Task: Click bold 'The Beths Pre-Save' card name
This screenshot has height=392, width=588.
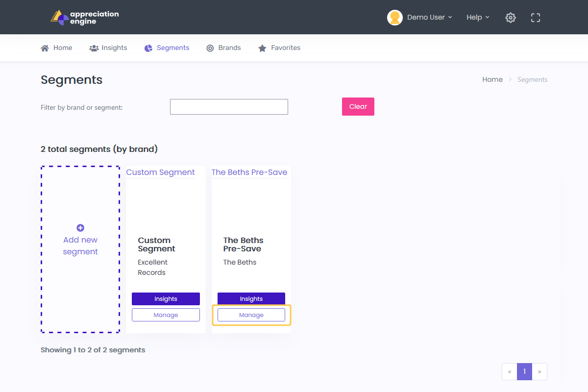Action: 243,245
